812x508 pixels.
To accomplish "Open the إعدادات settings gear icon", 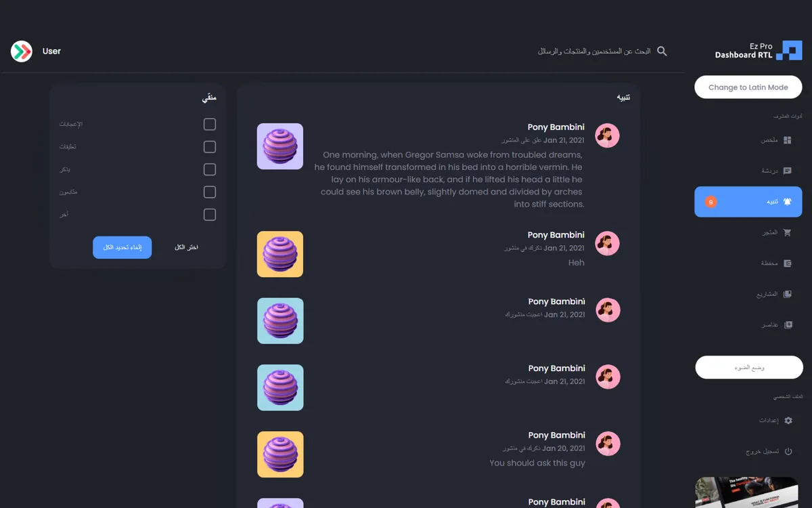I will click(788, 421).
